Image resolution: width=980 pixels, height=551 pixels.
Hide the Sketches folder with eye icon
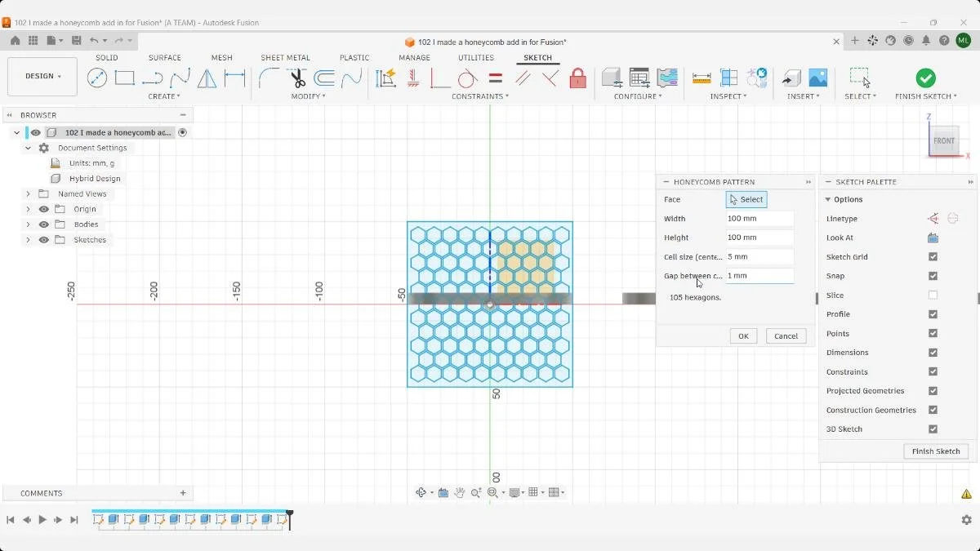pyautogui.click(x=44, y=240)
